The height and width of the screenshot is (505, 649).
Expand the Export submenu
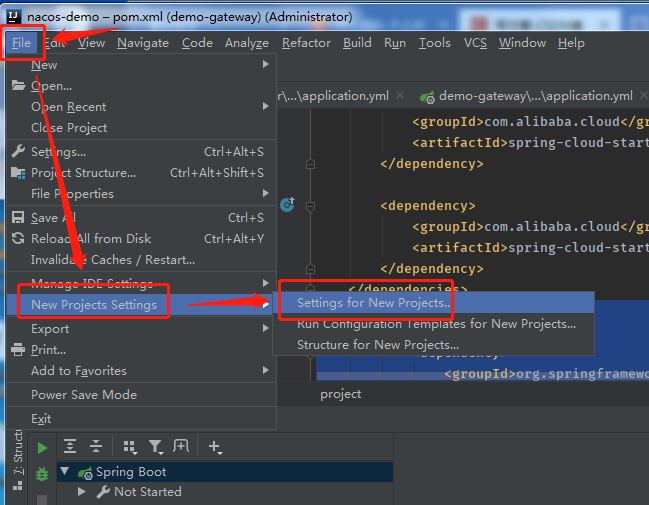(x=142, y=329)
